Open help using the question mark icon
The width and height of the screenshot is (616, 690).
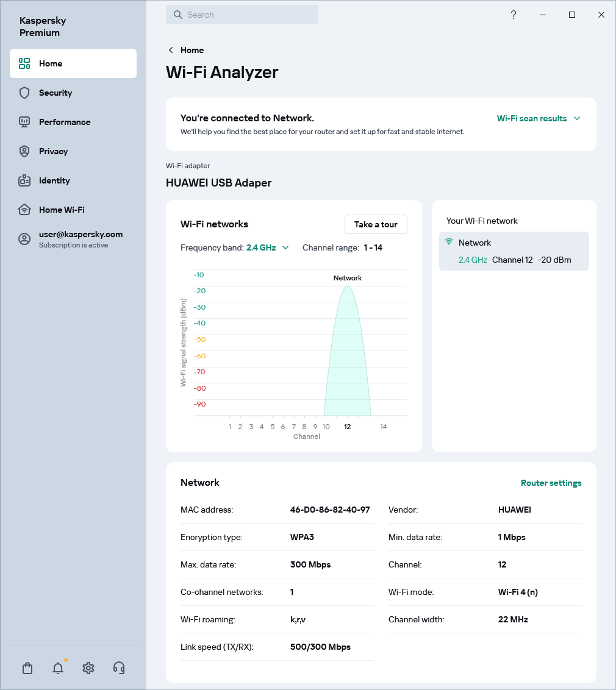(513, 15)
